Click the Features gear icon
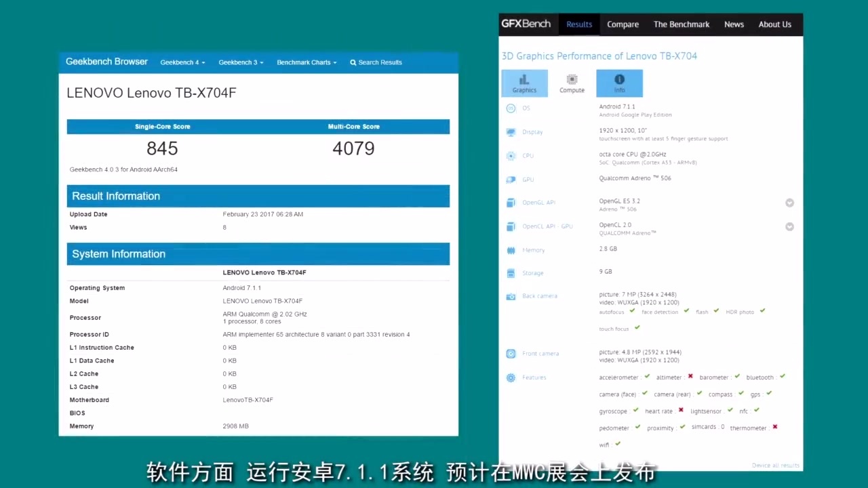Image resolution: width=868 pixels, height=488 pixels. point(511,378)
